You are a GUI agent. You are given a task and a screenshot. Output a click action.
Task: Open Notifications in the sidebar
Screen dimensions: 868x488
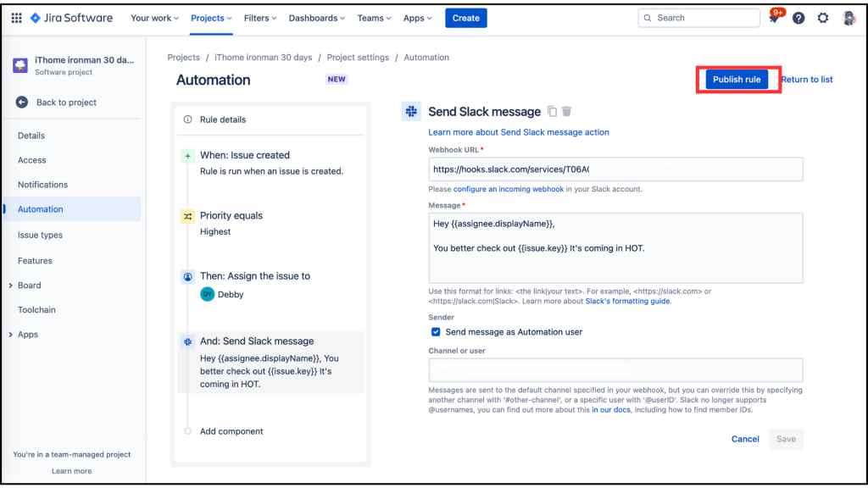[x=42, y=185]
